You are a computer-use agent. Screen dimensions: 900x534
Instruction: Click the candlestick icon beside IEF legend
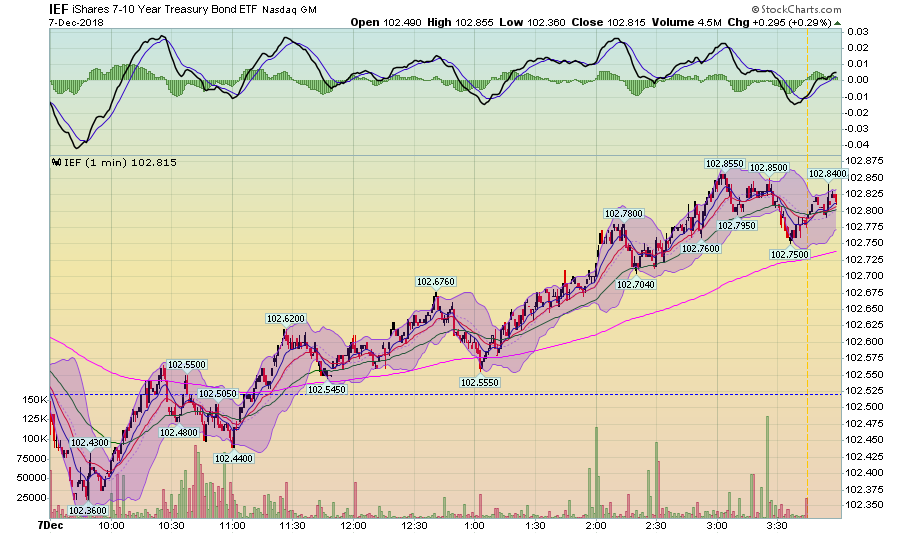(x=56, y=162)
